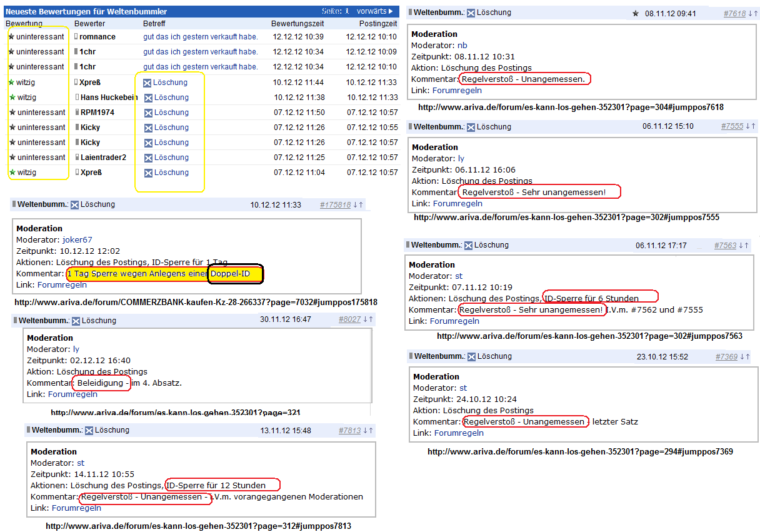Click the star icon in RPM1974's row
Screen dimensions: 760x532
point(12,113)
